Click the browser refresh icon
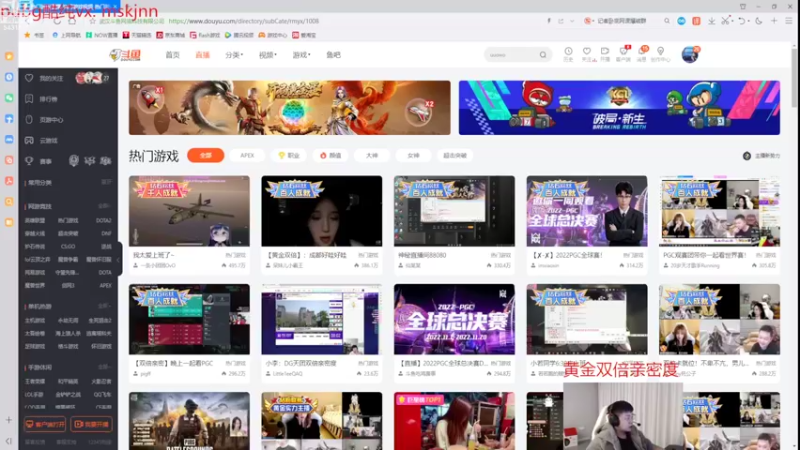The height and width of the screenshot is (450, 800). coord(57,21)
